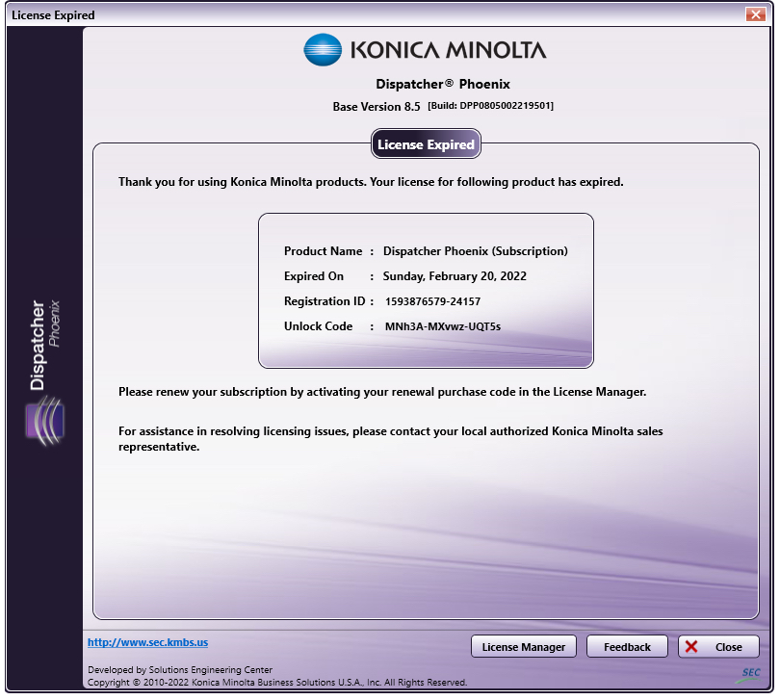Open the License Manager
The image size is (780, 700).
tap(523, 646)
